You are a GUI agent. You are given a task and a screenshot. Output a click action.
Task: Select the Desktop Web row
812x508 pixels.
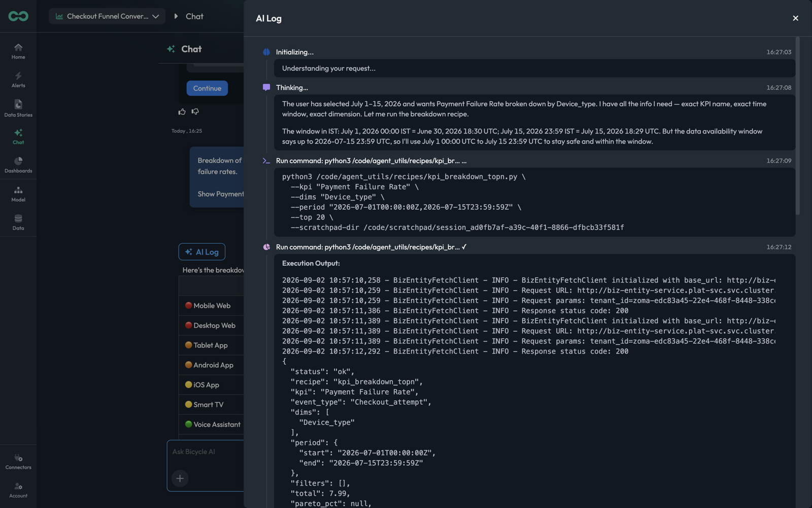[x=211, y=326]
